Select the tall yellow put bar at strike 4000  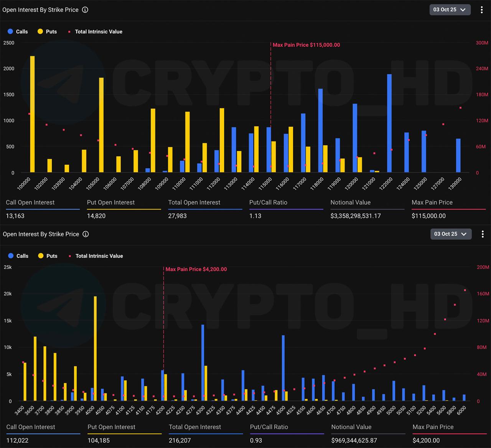pos(95,348)
